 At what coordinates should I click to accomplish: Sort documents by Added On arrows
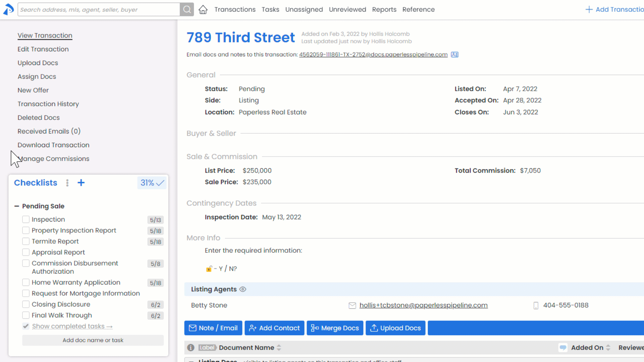pos(608,348)
